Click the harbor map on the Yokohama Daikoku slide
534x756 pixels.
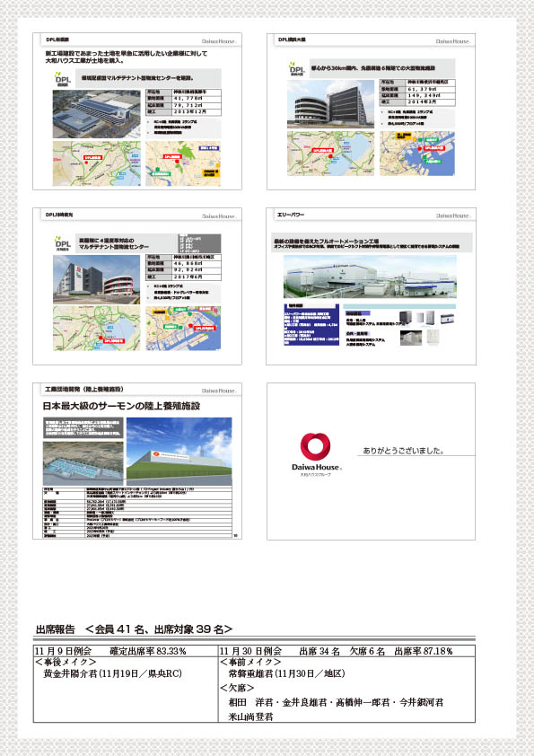(x=417, y=154)
